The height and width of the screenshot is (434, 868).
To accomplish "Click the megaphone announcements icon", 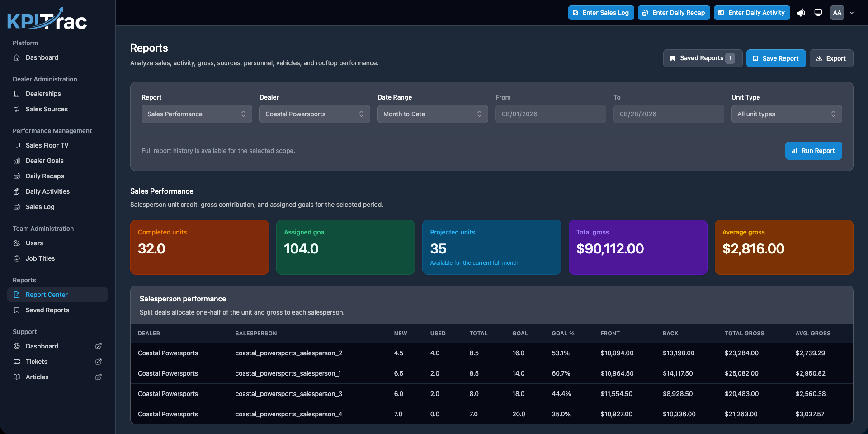I will point(801,13).
